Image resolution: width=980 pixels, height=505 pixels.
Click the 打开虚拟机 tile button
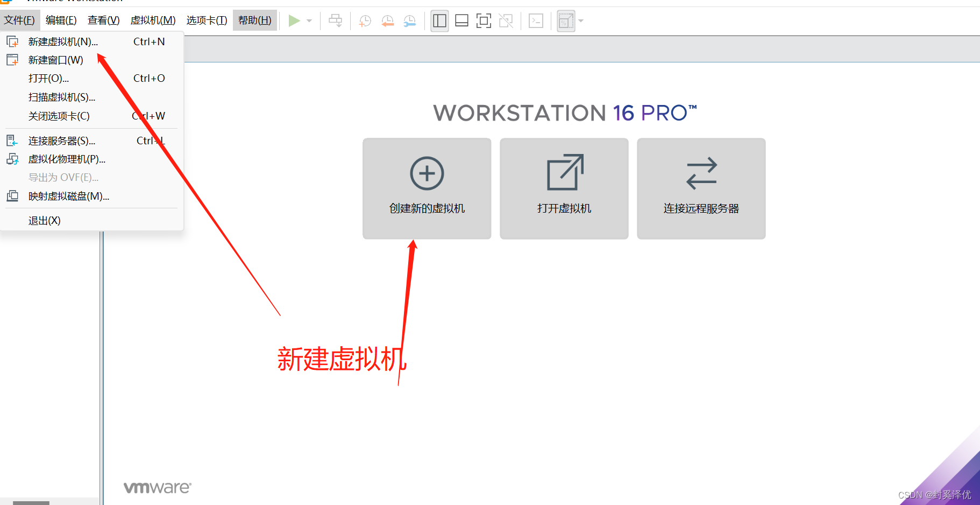(564, 188)
